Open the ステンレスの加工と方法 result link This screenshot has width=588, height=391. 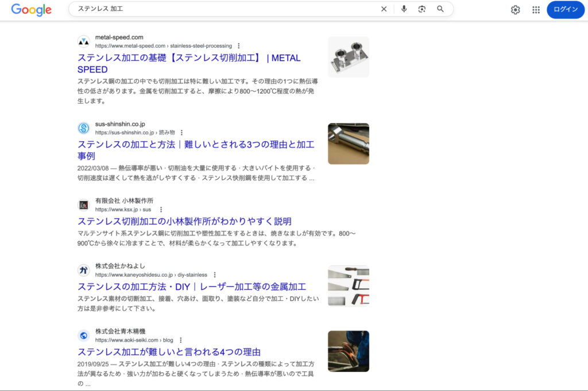(196, 150)
